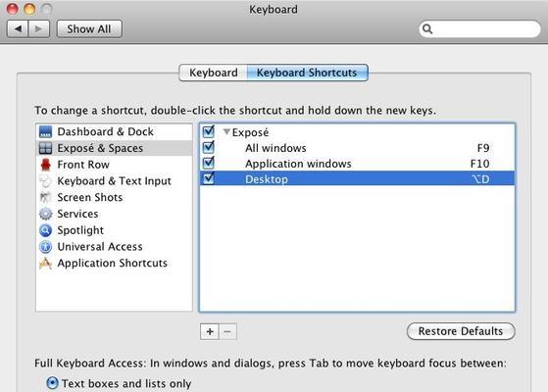The image size is (548, 392).
Task: Open the Spotlight magnifier icon in sidebar
Action: pos(45,230)
